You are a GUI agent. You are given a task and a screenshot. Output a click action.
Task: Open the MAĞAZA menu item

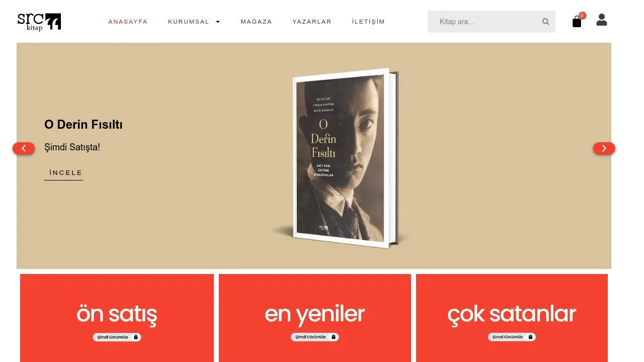point(256,22)
